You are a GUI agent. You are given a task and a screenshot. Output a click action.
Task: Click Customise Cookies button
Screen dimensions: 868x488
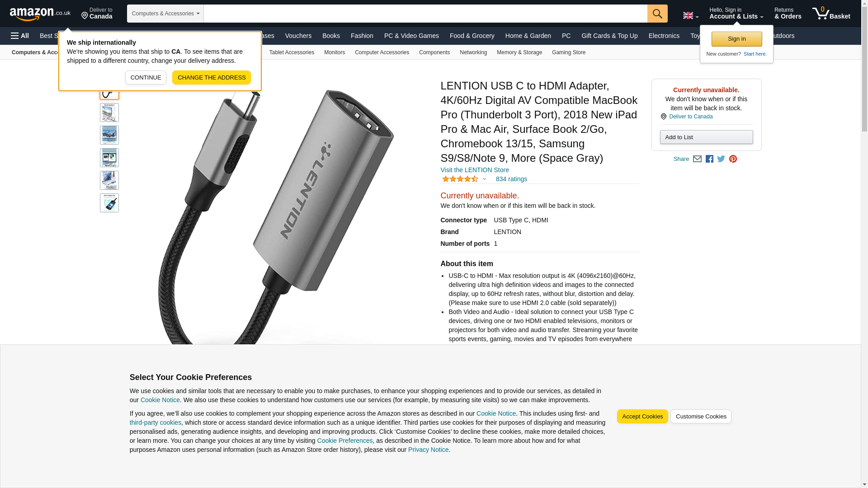(701, 417)
